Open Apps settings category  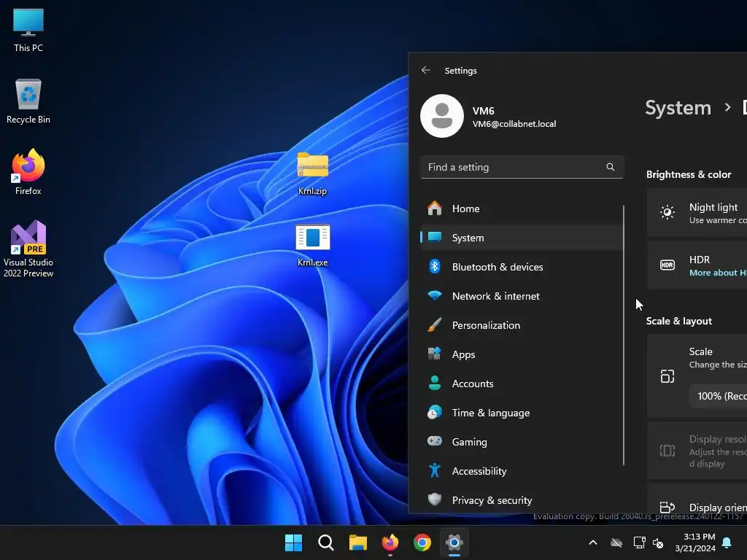pos(522,354)
